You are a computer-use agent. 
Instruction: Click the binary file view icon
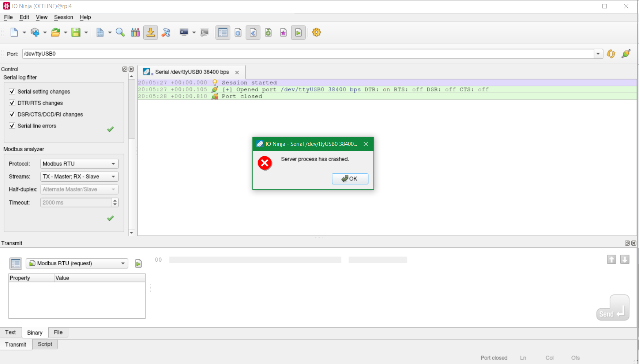100,33
